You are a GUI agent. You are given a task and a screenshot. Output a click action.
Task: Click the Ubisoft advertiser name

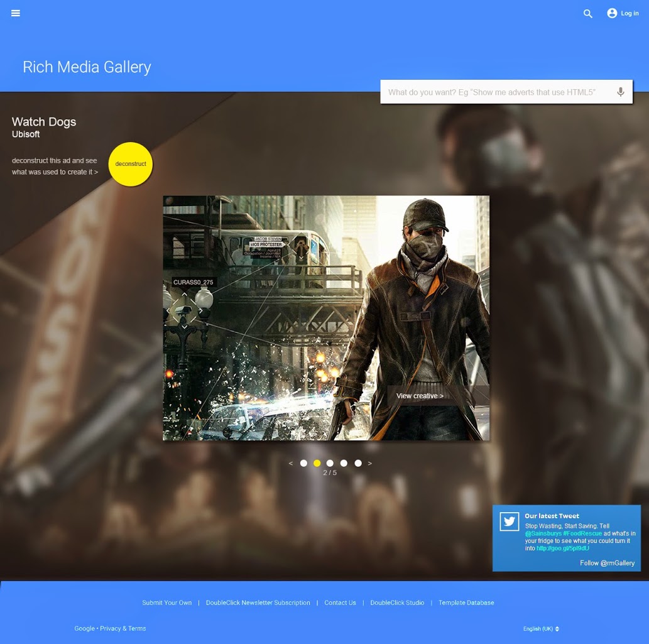click(26, 134)
